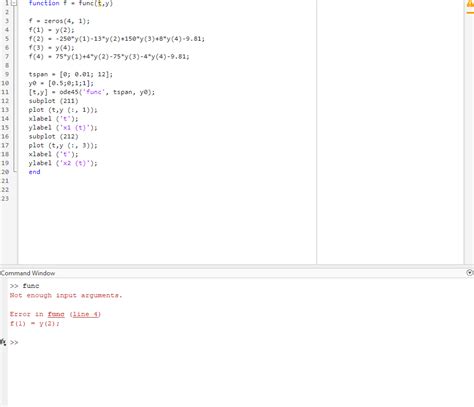The width and height of the screenshot is (474, 407).
Task: Click in the empty command prompt
Action: coord(233,342)
